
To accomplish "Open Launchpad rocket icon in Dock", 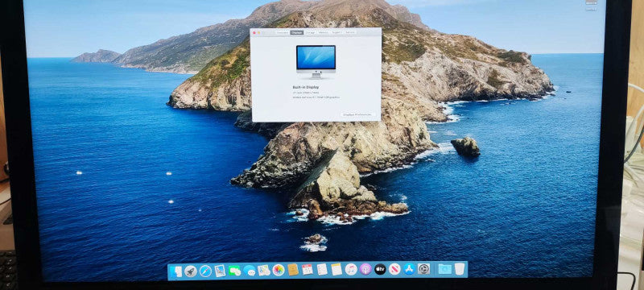I will point(190,271).
